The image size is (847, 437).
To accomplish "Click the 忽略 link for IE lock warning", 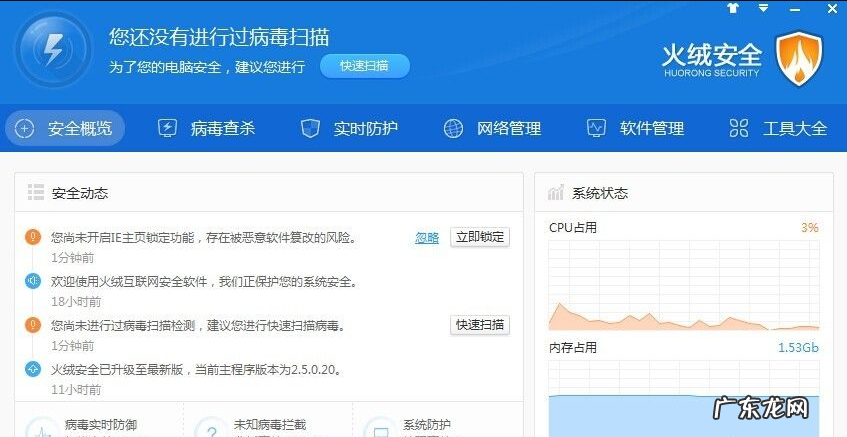I will [x=427, y=238].
